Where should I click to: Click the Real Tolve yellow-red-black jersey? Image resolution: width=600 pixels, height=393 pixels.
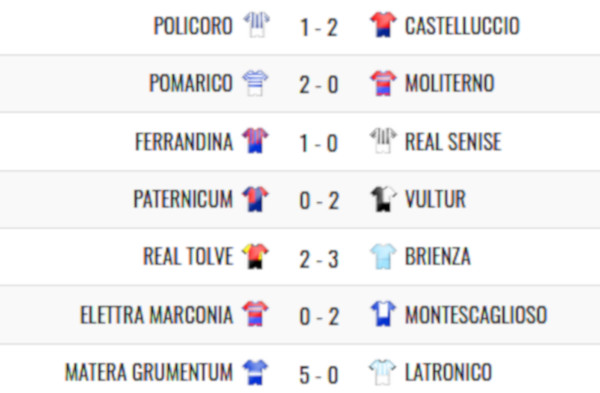[x=255, y=256]
